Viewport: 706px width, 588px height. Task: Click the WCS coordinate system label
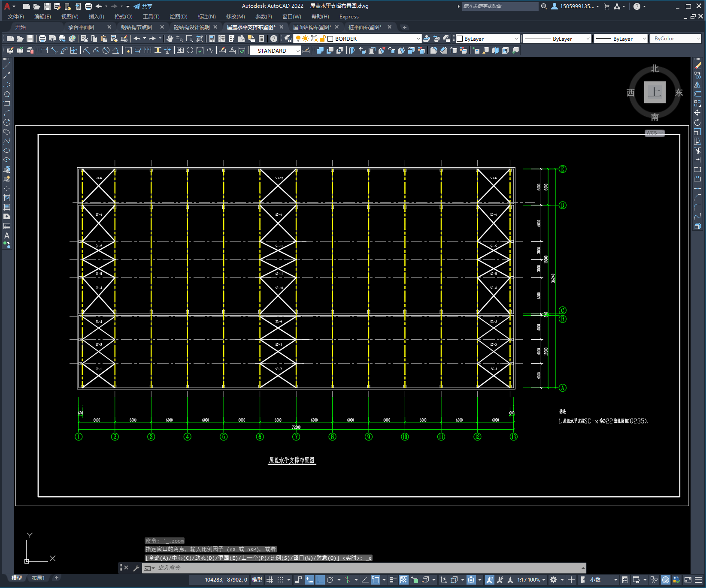tap(654, 133)
